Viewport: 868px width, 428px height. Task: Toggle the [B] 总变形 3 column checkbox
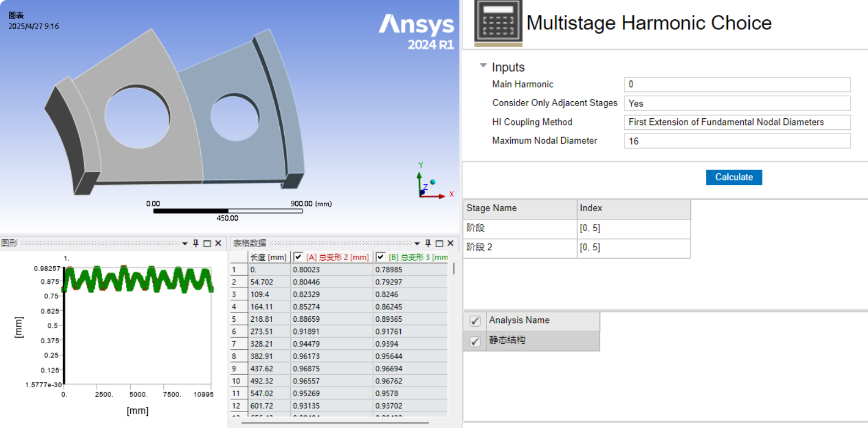pyautogui.click(x=380, y=257)
